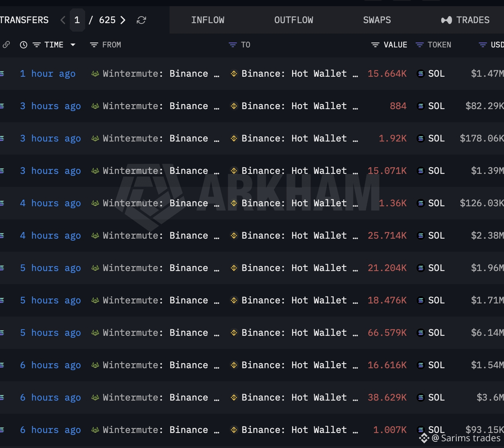Click the 15.664K value

click(387, 74)
